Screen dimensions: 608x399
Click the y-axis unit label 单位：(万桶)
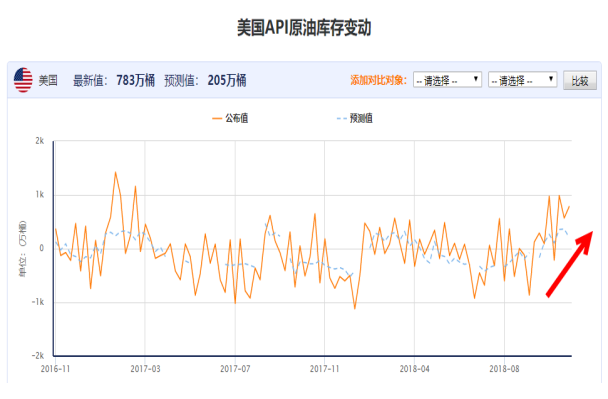(x=22, y=249)
